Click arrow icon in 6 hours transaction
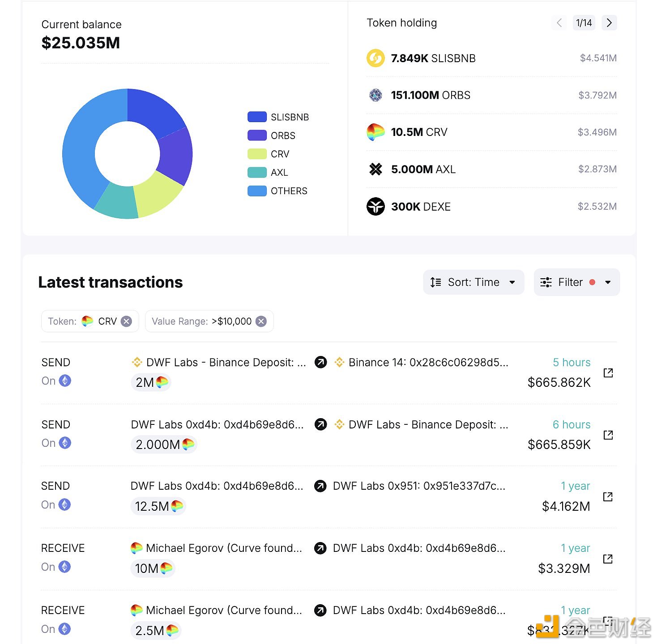This screenshot has height=644, width=657. pos(320,424)
